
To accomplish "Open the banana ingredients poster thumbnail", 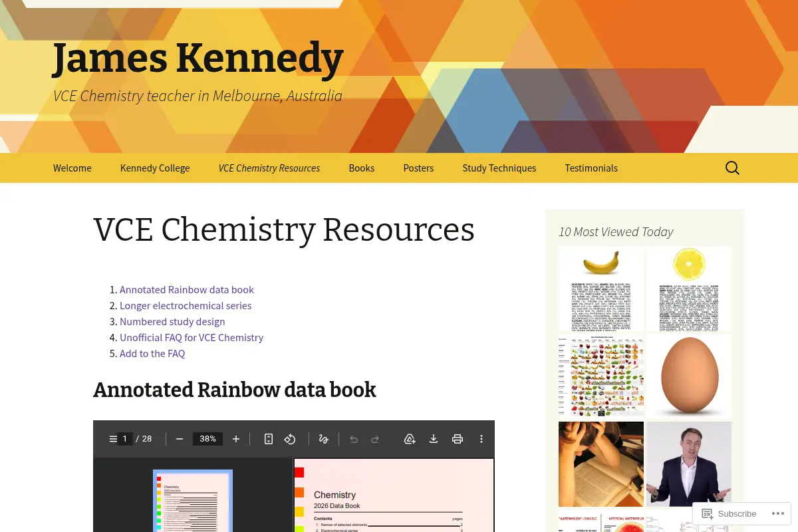I will tap(601, 289).
